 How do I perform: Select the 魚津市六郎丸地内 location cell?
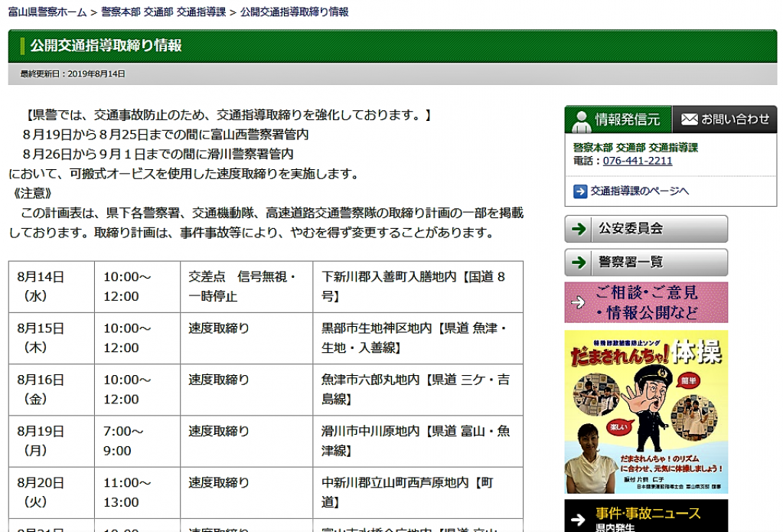[417, 389]
